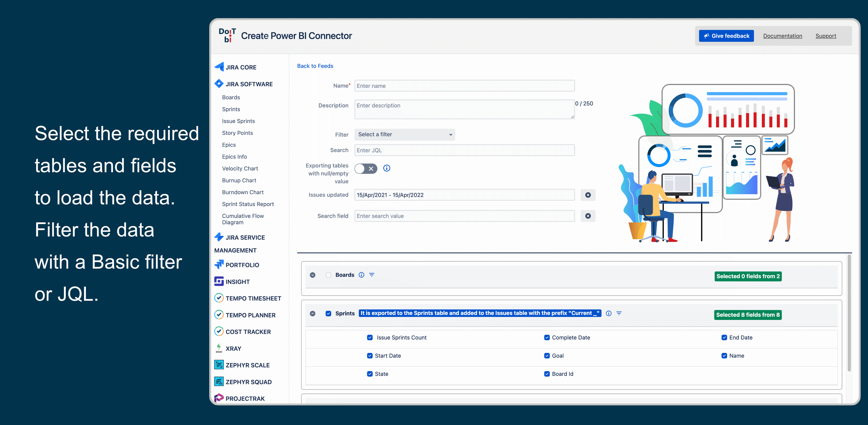Click Selected 0 fields from 2 badge
The width and height of the screenshot is (868, 425).
tap(748, 276)
